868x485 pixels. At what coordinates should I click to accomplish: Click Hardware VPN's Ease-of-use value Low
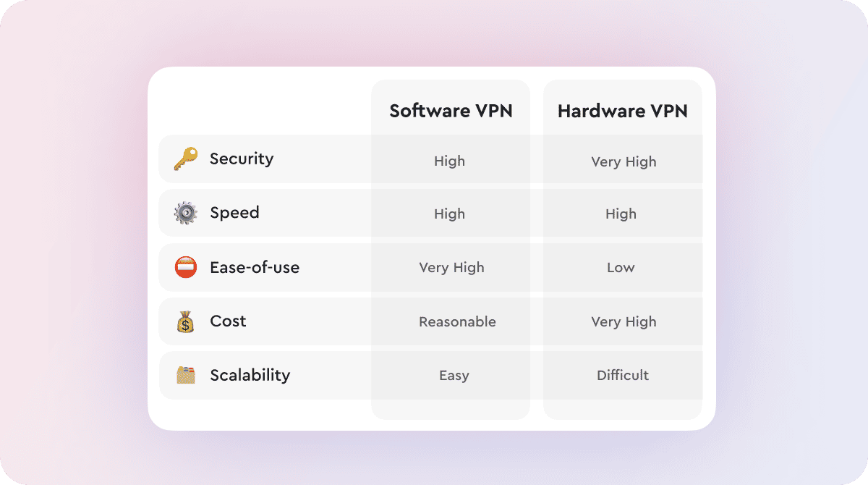pyautogui.click(x=621, y=268)
